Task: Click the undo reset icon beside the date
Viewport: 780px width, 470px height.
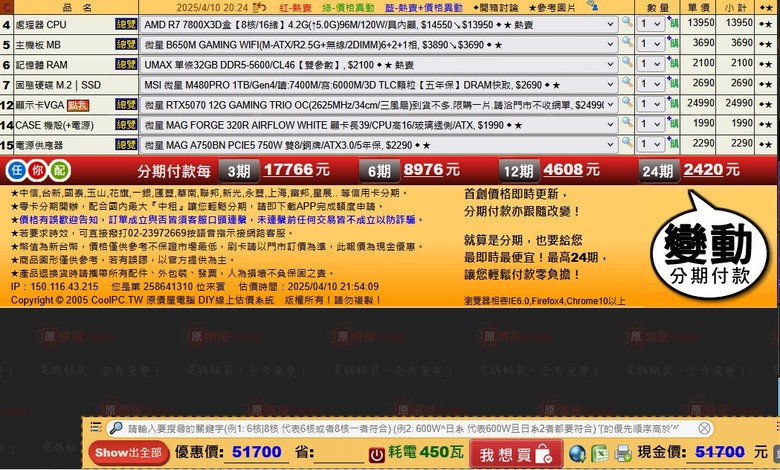Action: [x=259, y=7]
